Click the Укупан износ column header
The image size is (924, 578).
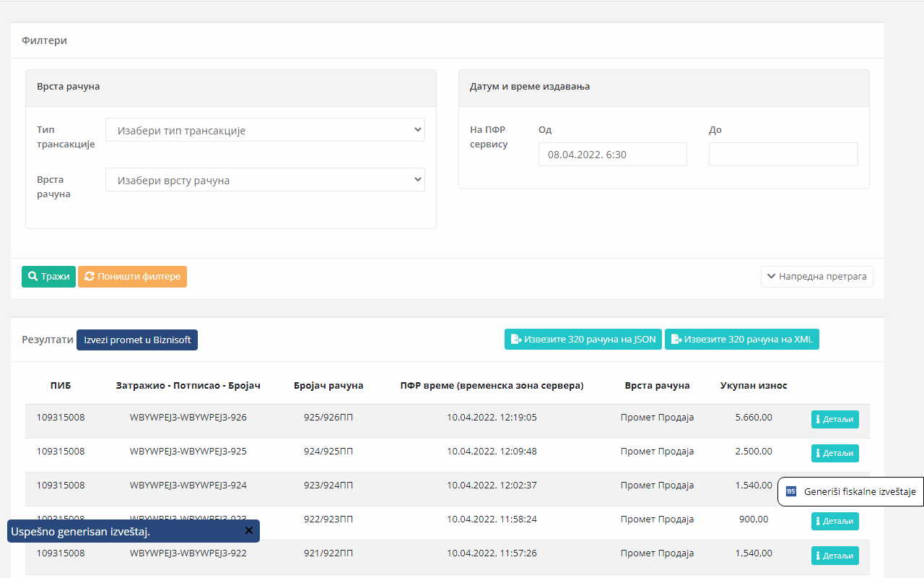(753, 386)
